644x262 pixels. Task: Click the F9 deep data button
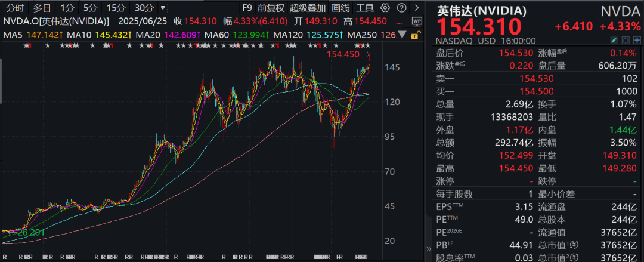[247, 8]
